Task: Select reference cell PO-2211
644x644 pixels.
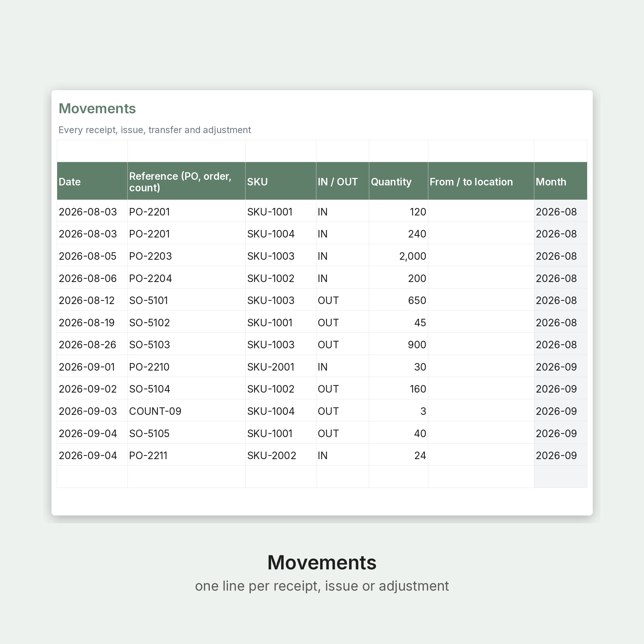Action: click(186, 455)
